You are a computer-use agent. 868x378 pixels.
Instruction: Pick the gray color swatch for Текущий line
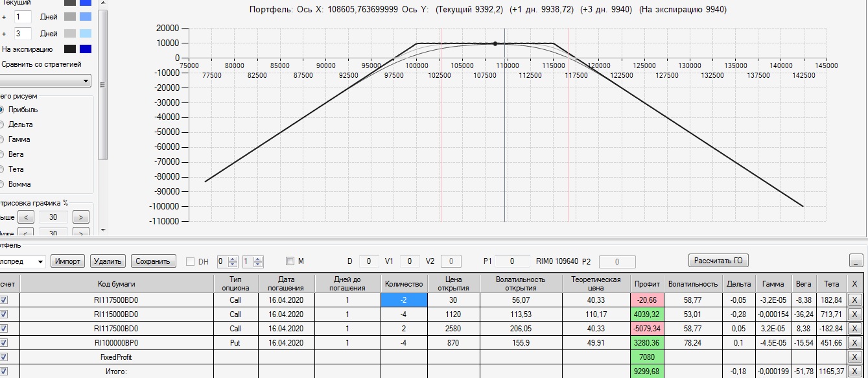click(70, 3)
